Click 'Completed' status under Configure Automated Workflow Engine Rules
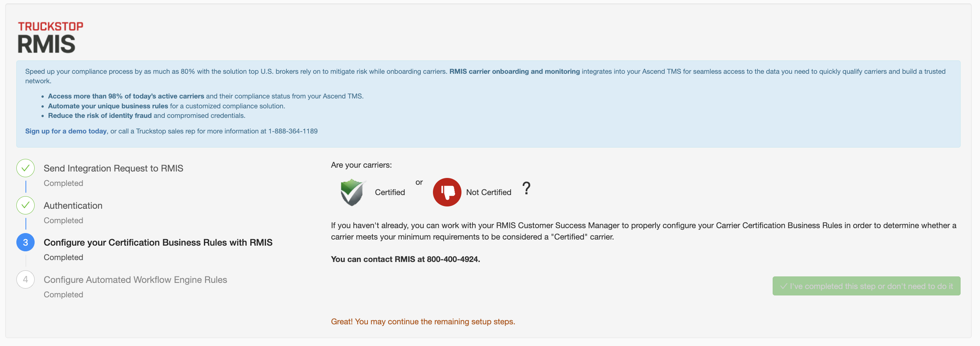Viewport: 980px width, 346px height. (63, 295)
